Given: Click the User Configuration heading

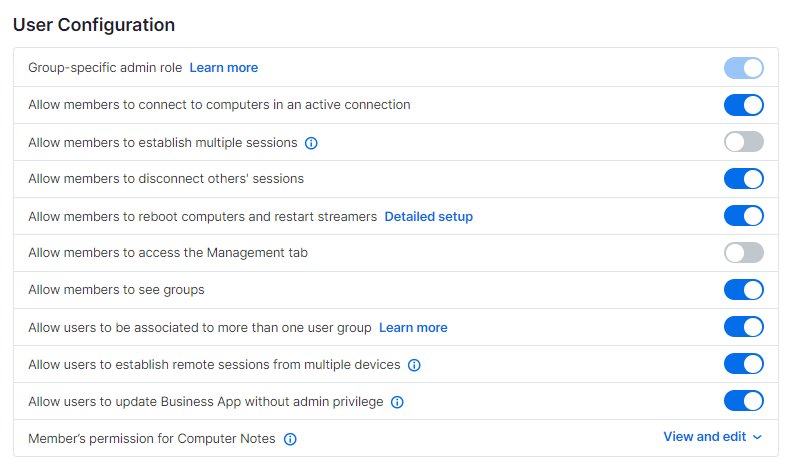Looking at the screenshot, I should click(x=94, y=25).
